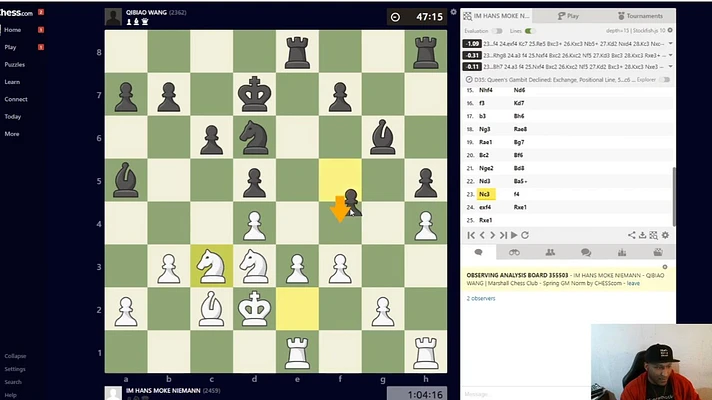Start autoplay of the moves
712x400 pixels.
pos(514,235)
